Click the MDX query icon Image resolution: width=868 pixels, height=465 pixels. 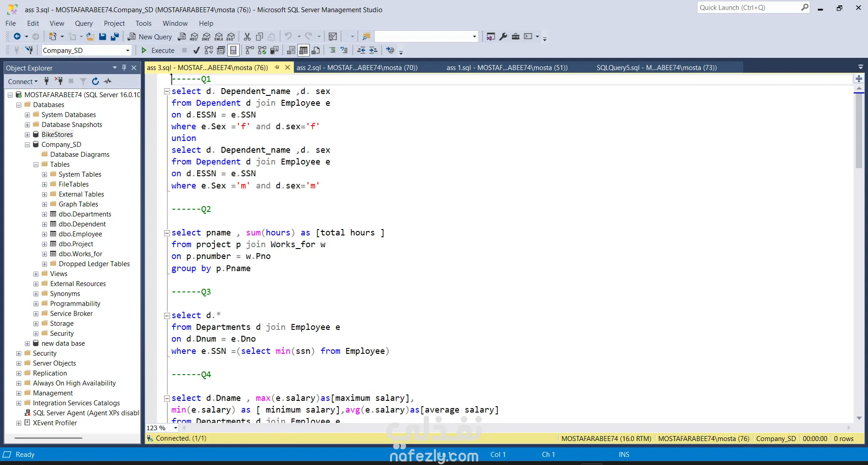(x=194, y=37)
